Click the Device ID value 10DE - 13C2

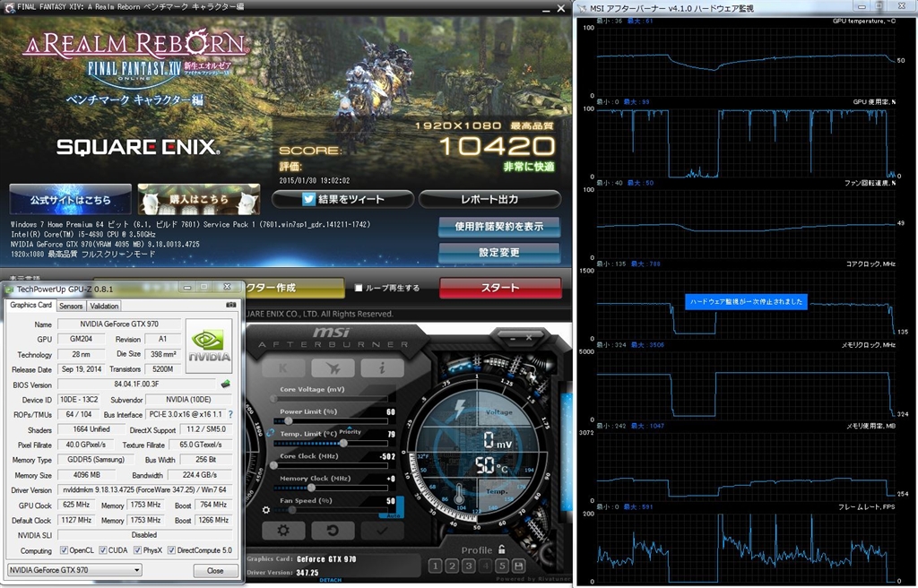pos(79,400)
